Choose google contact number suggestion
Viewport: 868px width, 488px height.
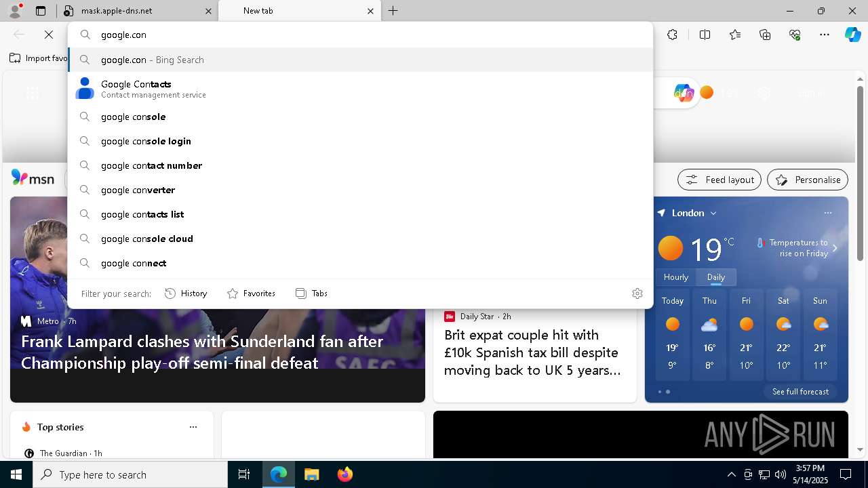tap(361, 165)
